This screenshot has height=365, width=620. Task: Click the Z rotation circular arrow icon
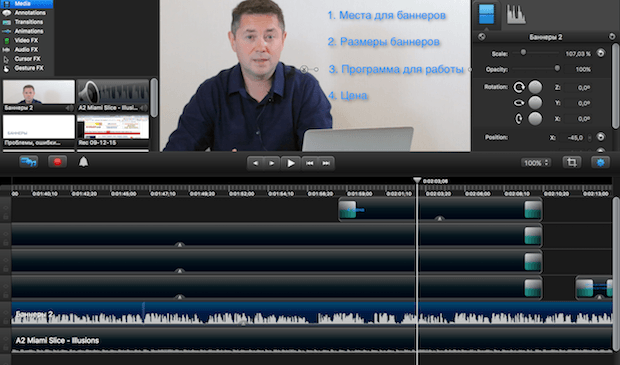point(519,87)
